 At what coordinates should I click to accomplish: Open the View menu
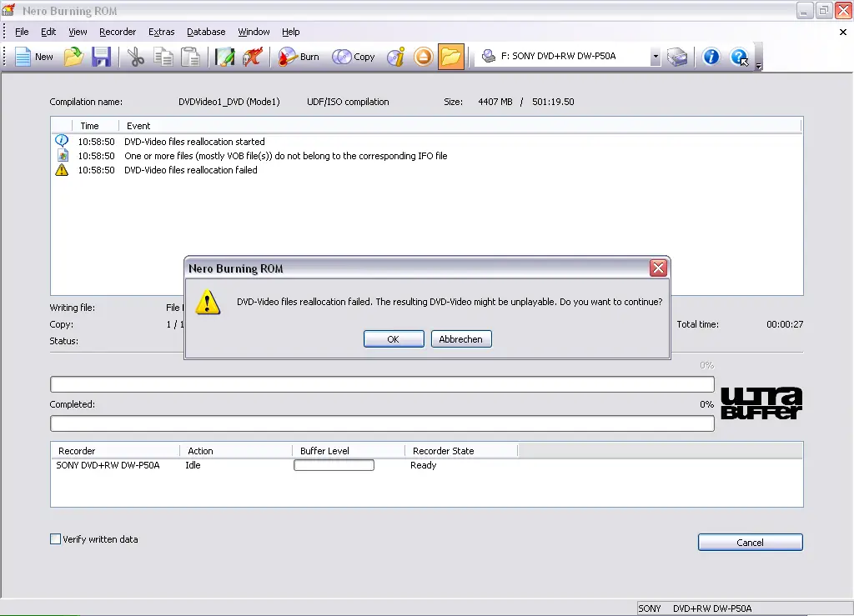pyautogui.click(x=78, y=32)
